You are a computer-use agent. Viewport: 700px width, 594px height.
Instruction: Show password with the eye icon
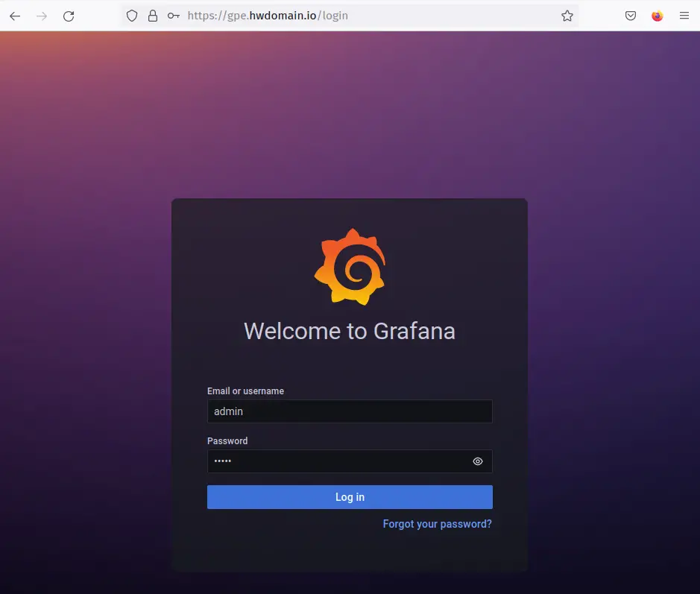tap(478, 461)
